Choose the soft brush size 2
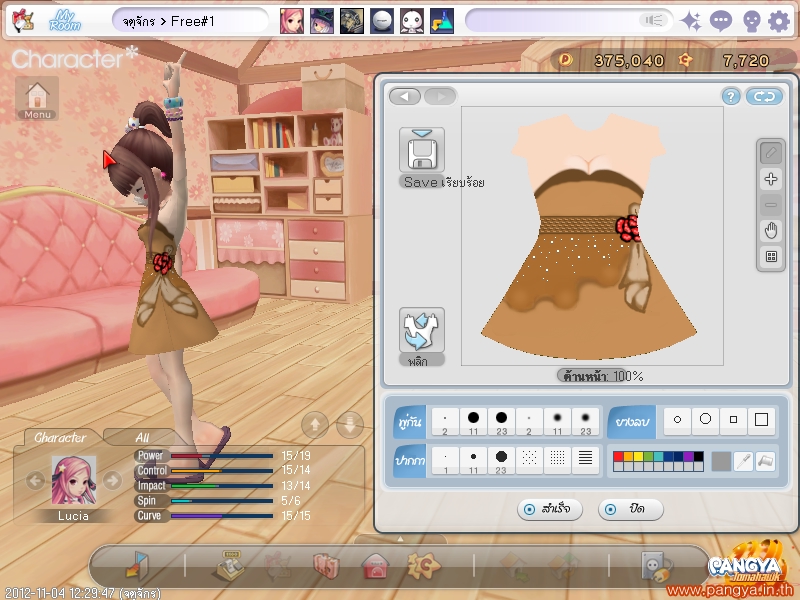This screenshot has height=600, width=800. pos(529,421)
